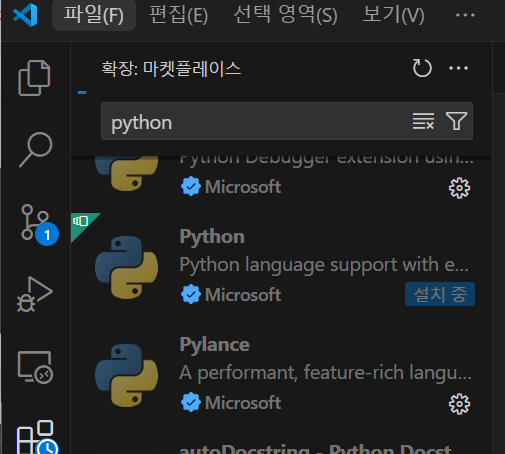The width and height of the screenshot is (505, 454).
Task: Click verified badge on Python Debugger publisher
Action: 191,186
